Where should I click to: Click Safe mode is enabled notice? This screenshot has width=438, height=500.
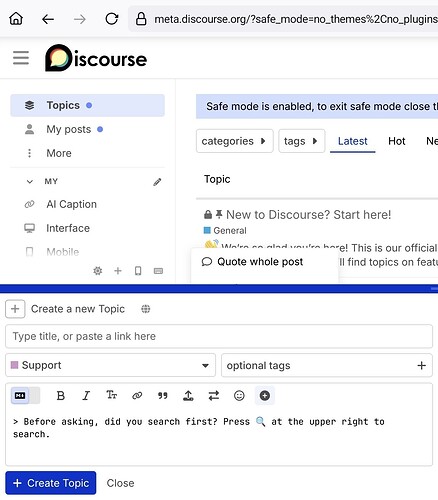click(317, 106)
